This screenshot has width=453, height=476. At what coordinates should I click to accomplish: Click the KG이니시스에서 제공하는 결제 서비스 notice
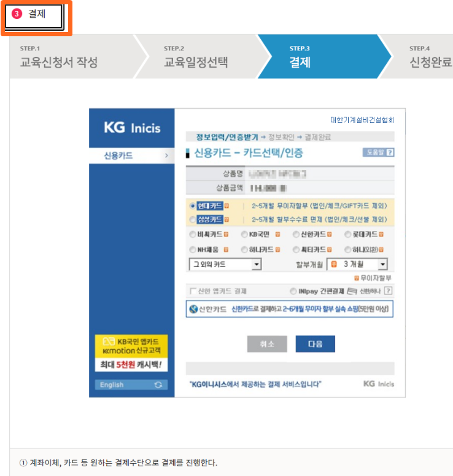pos(255,384)
